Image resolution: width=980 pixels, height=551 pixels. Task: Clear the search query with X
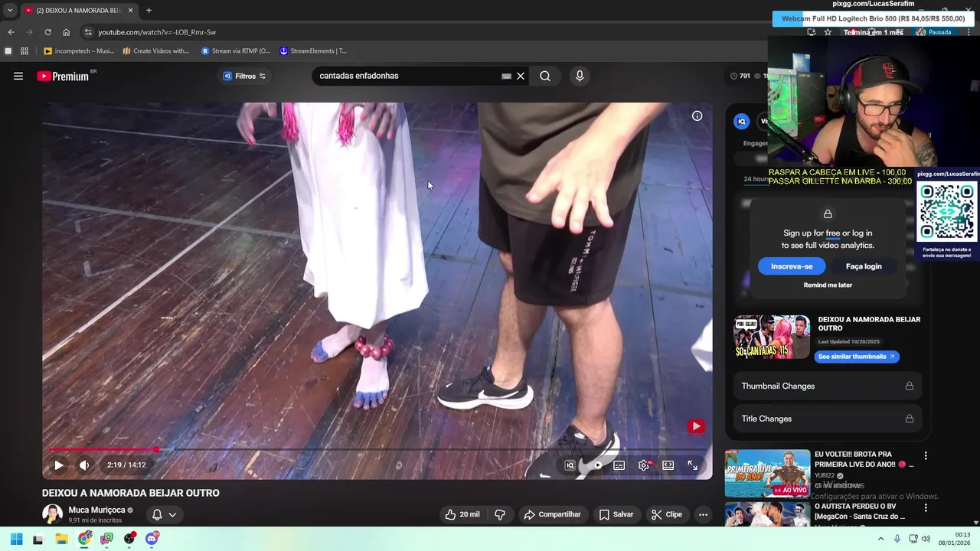click(x=521, y=76)
